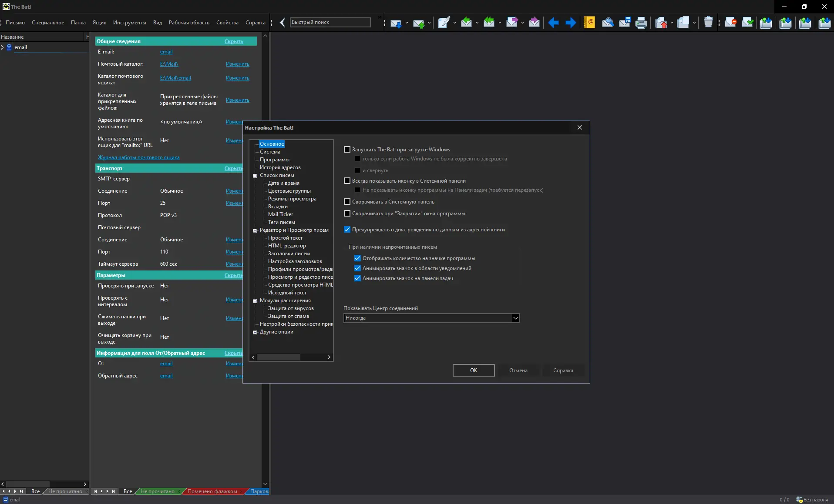
Task: Expand the 'Другие опции' tree node
Action: 255,332
